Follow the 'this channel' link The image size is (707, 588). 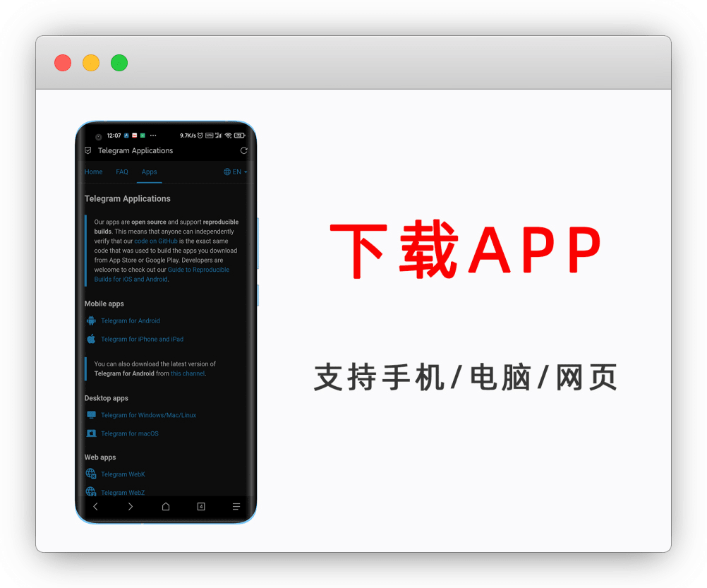coord(188,373)
